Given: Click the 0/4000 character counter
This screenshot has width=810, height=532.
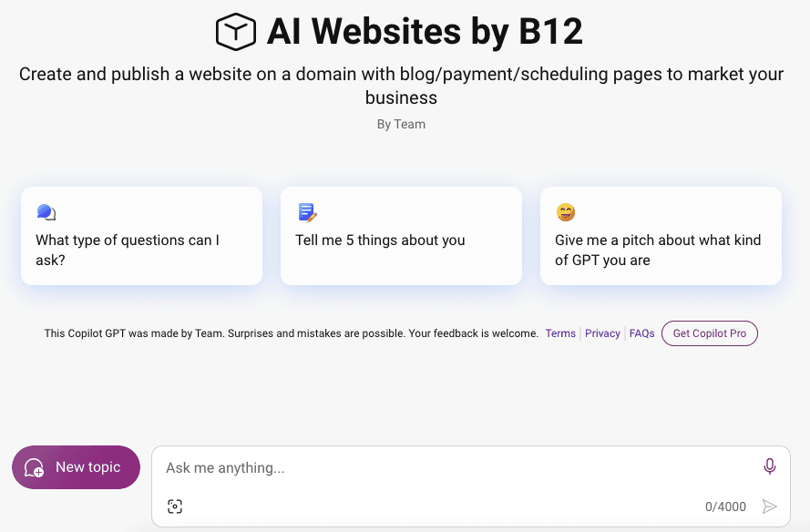Looking at the screenshot, I should 726,506.
